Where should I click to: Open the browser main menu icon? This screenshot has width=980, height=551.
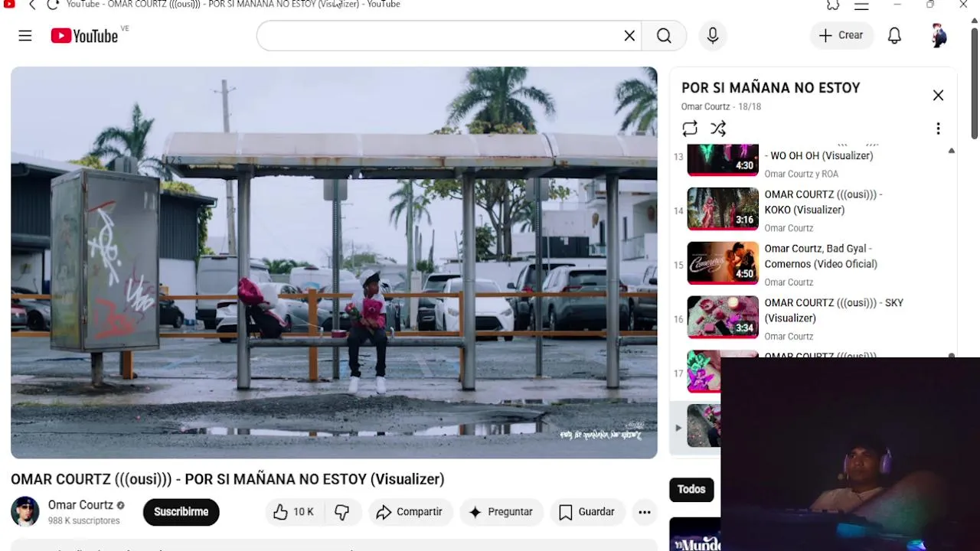tap(861, 5)
